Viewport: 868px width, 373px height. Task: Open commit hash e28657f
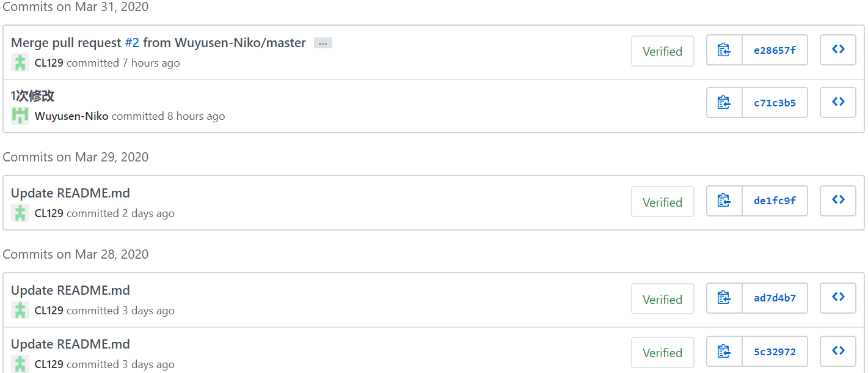click(775, 50)
